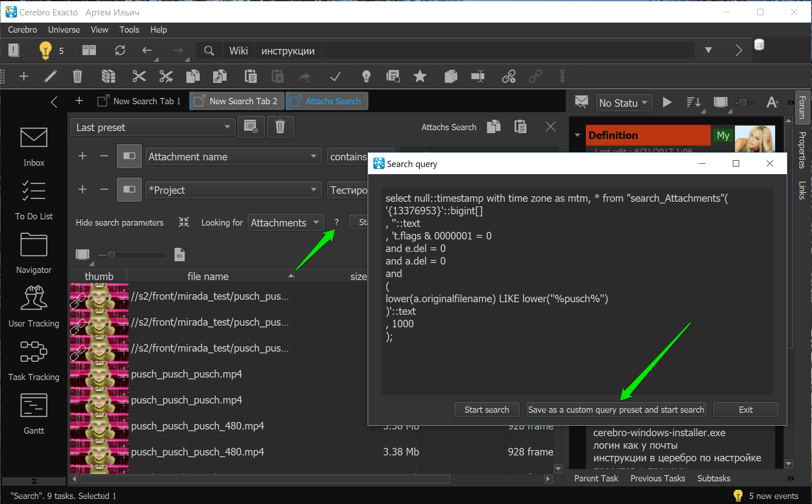The image size is (812, 504).
Task: Open Task Tracking in sidebar
Action: 34,361
